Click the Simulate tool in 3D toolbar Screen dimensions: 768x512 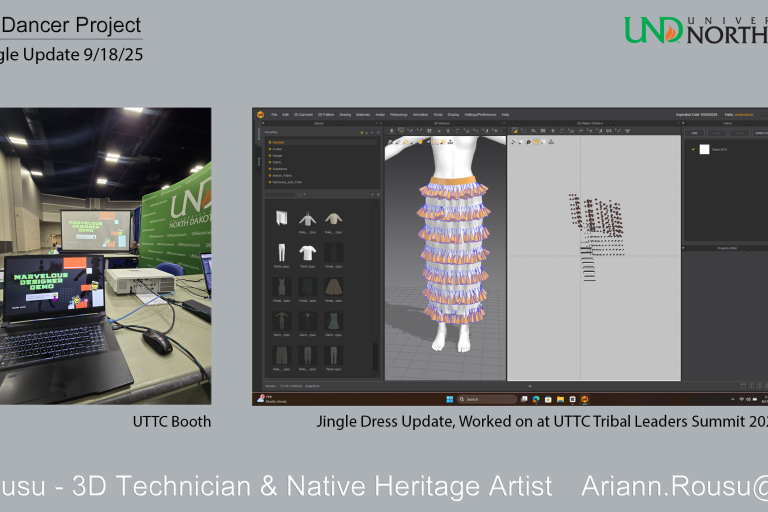(391, 131)
